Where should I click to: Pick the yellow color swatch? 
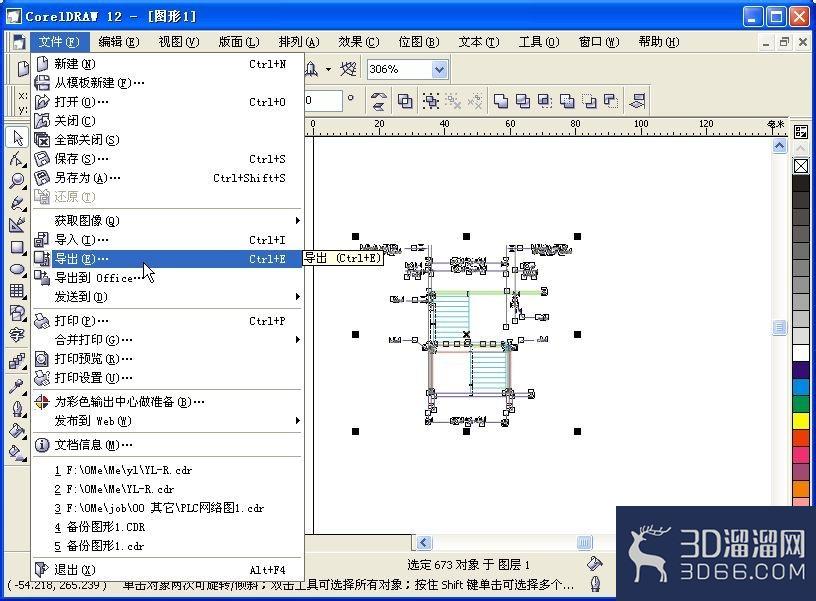[801, 420]
